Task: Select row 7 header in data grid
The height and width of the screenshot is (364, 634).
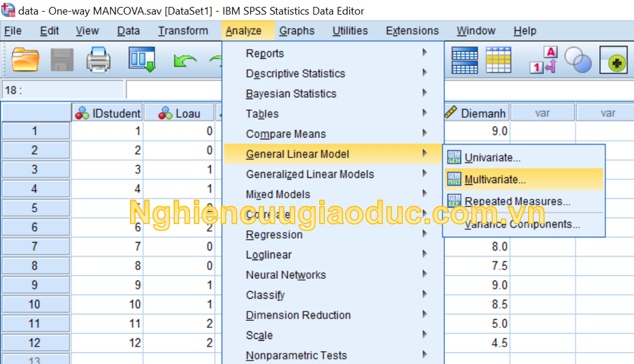Action: pos(35,246)
